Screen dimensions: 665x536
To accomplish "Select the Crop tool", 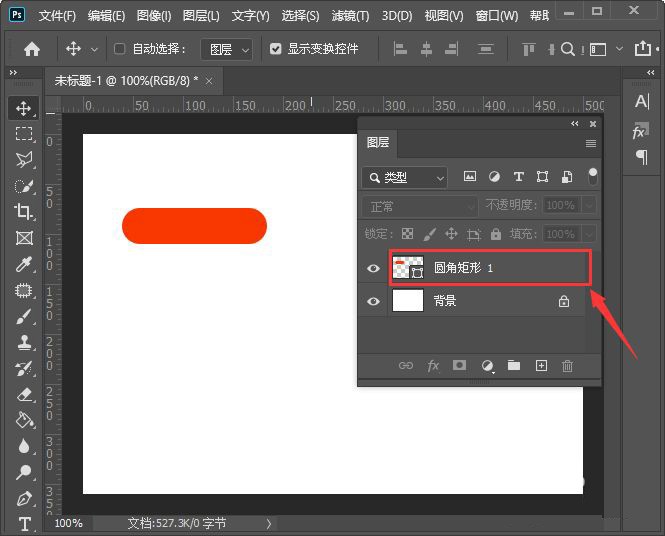I will [23, 211].
